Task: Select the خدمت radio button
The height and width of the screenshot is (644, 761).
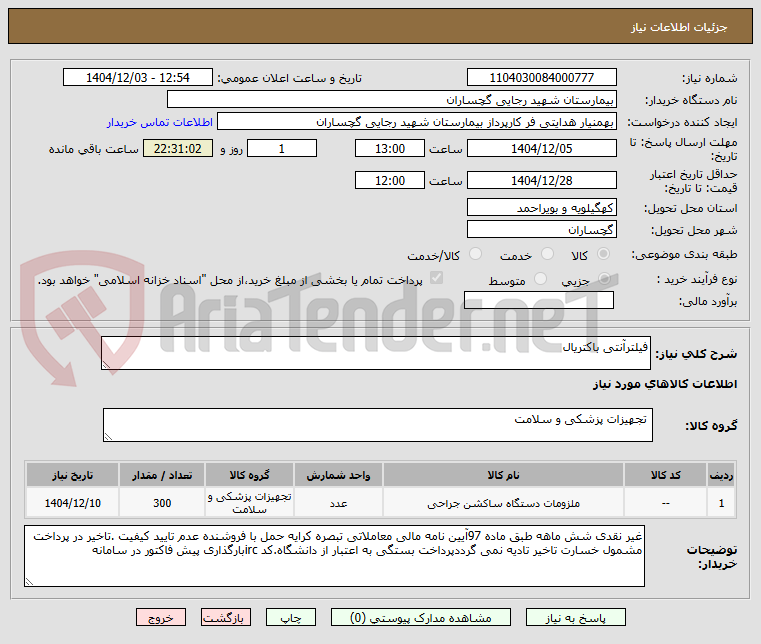Action: pyautogui.click(x=547, y=254)
